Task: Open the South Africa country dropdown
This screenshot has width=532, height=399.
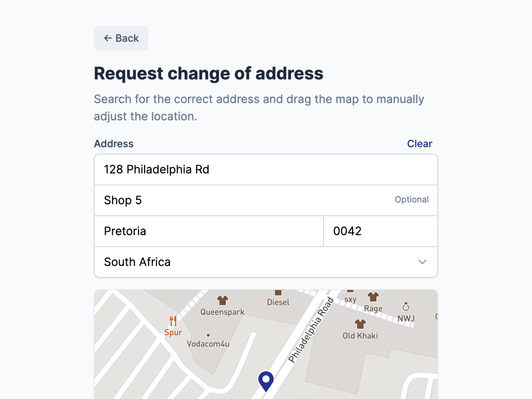Action: 259,262
